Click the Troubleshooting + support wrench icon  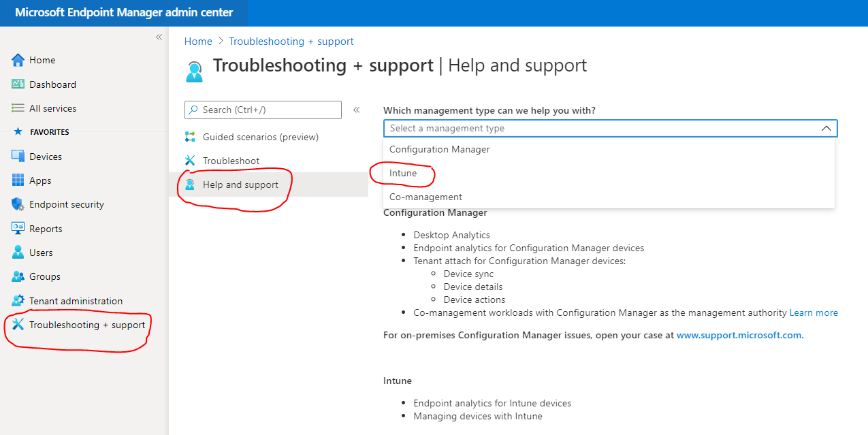[x=18, y=325]
